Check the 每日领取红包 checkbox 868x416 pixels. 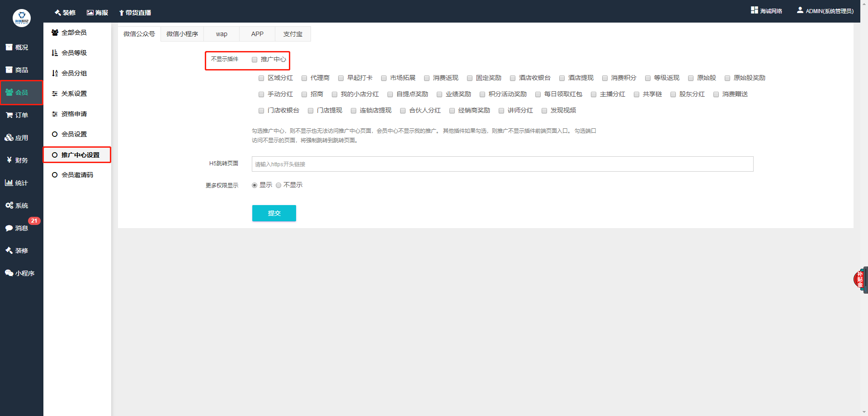pyautogui.click(x=538, y=94)
